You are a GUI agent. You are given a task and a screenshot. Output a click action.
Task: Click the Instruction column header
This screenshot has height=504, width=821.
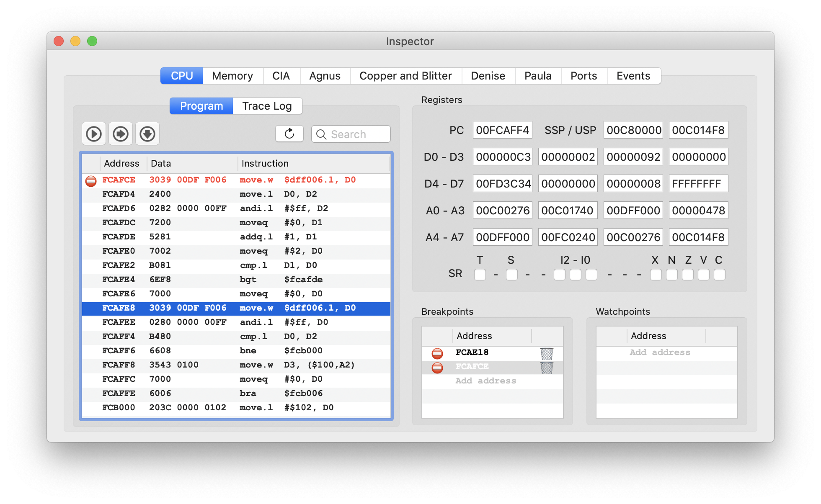314,164
